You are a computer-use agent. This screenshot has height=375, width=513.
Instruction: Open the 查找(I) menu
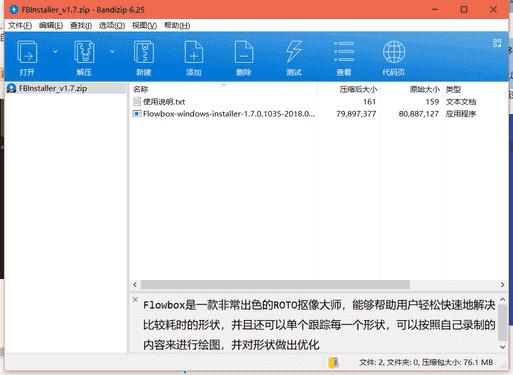(x=81, y=26)
